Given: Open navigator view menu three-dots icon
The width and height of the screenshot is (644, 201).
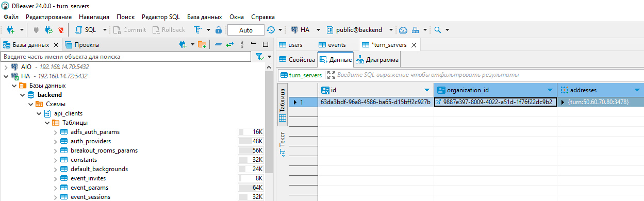Looking at the screenshot, I should pos(242,45).
